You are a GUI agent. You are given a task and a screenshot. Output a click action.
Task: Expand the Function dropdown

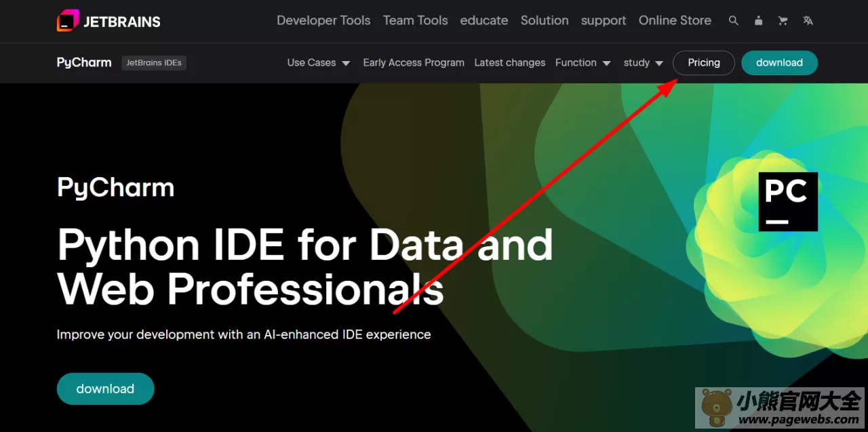pyautogui.click(x=583, y=62)
